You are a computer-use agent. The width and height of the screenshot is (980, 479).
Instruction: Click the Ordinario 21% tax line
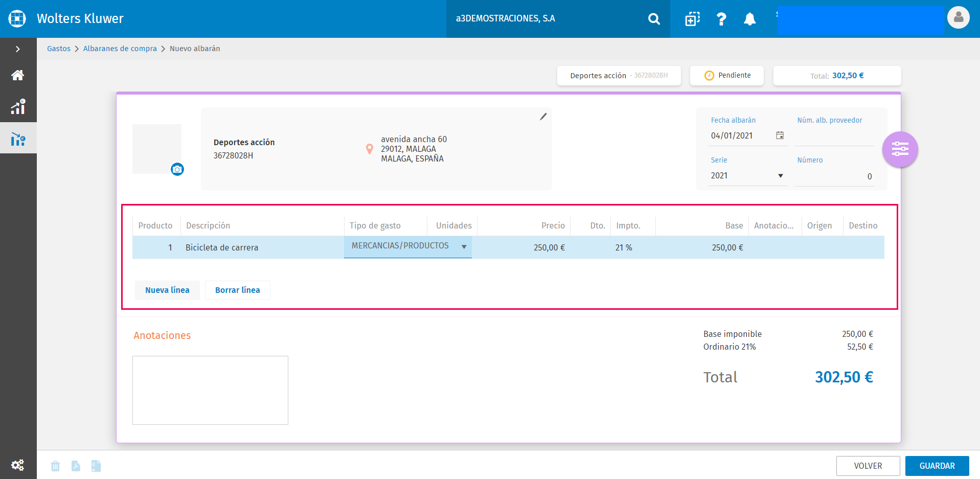788,347
